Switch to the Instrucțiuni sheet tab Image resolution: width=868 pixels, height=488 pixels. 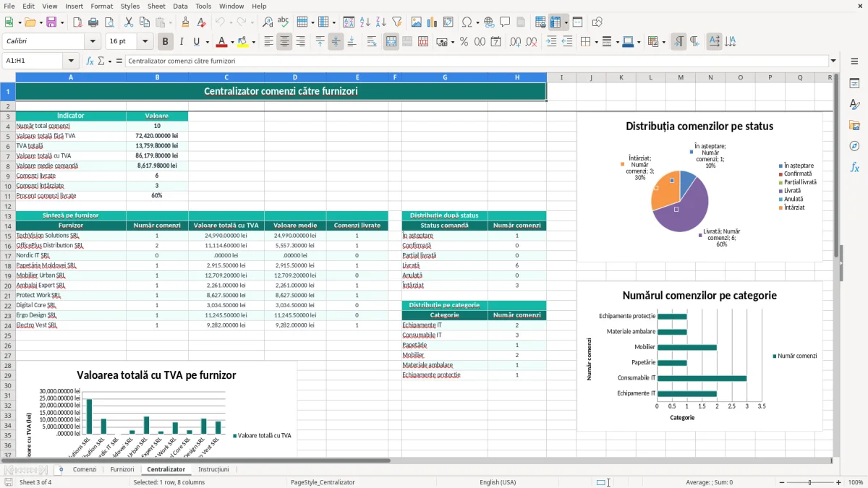click(x=213, y=469)
